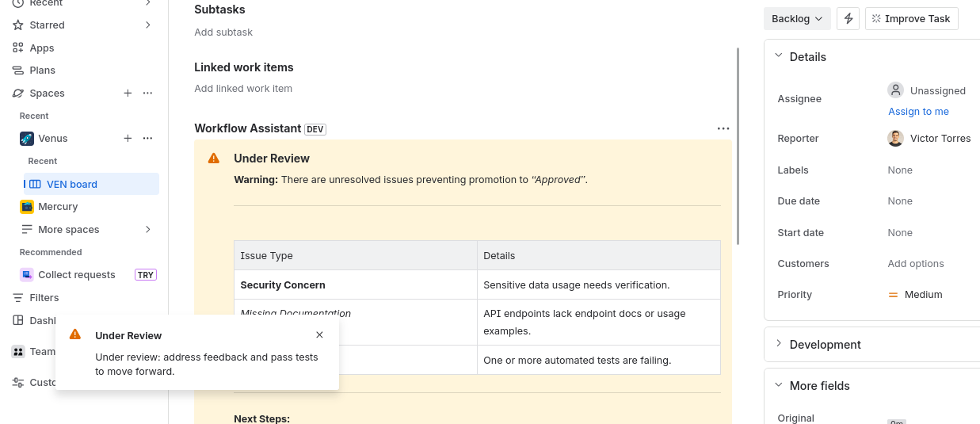Click the Teams icon

[18, 352]
